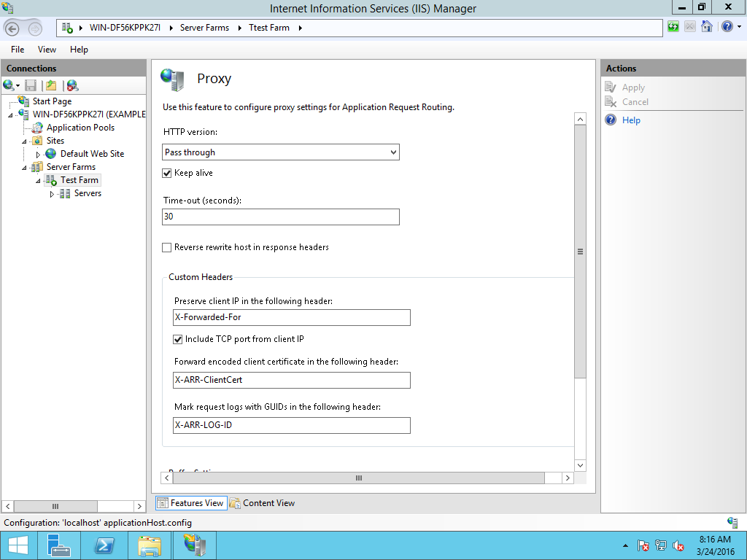The width and height of the screenshot is (747, 560).
Task: Click the Time-out seconds input field
Action: [x=280, y=217]
